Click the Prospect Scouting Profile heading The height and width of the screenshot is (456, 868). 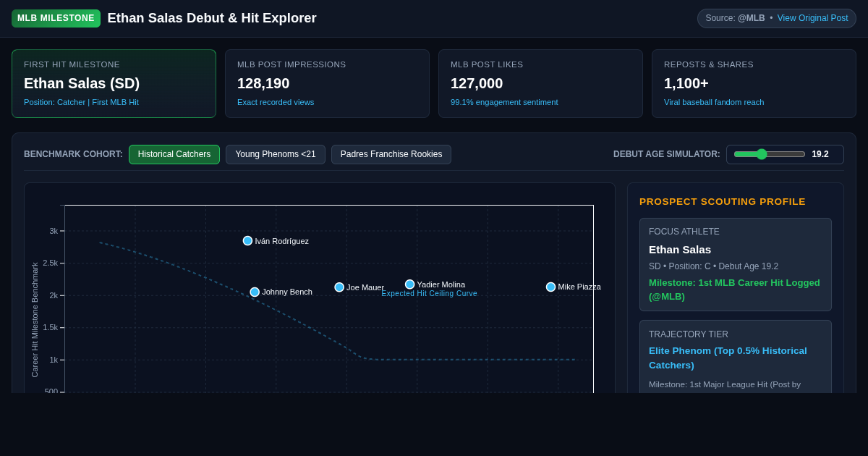[x=723, y=201]
